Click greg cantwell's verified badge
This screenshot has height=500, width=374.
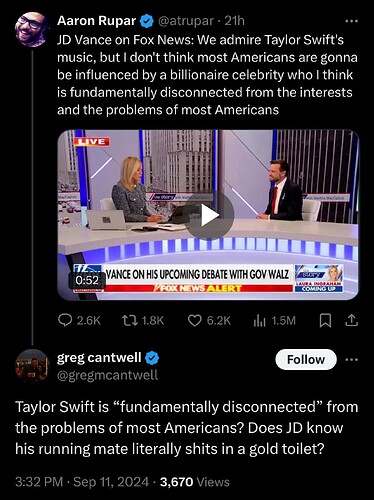coord(152,358)
